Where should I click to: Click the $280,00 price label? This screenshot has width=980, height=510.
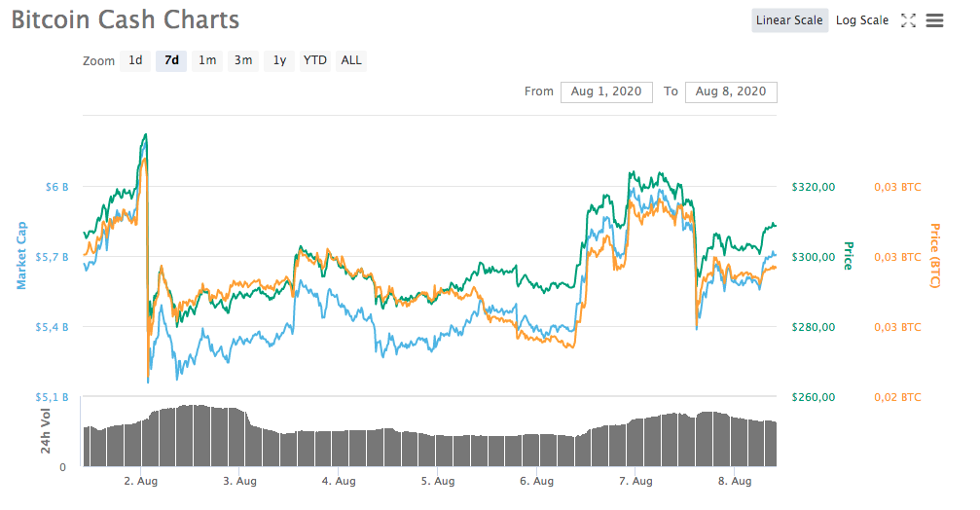click(814, 327)
